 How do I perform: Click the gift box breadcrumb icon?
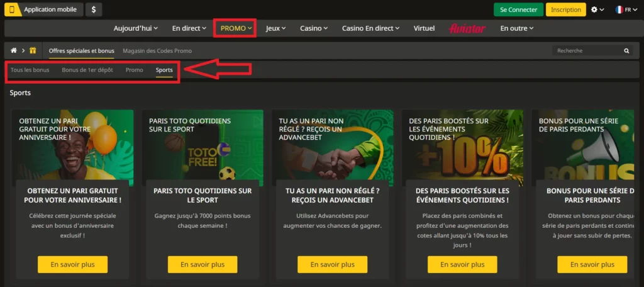(33, 50)
